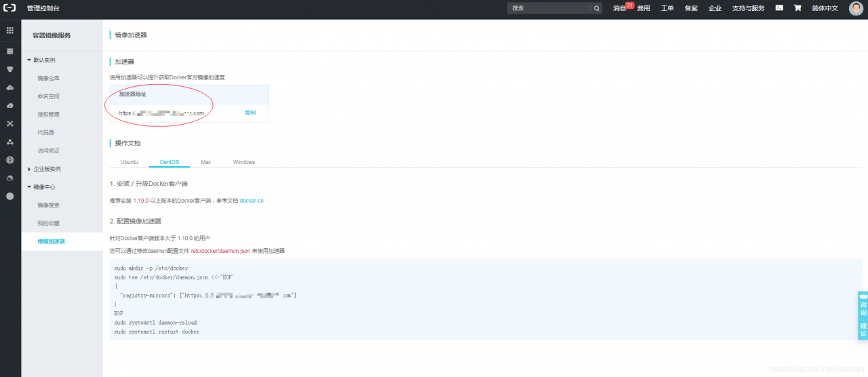The height and width of the screenshot is (377, 868).
Task: Click the 'sudo mkdir -p /etc/docker' line
Action: point(151,269)
